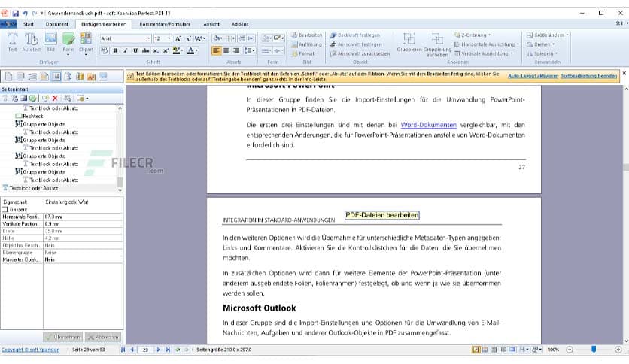This screenshot has height=364, width=629.
Task: Go to last page in status bar
Action: [x=168, y=350]
